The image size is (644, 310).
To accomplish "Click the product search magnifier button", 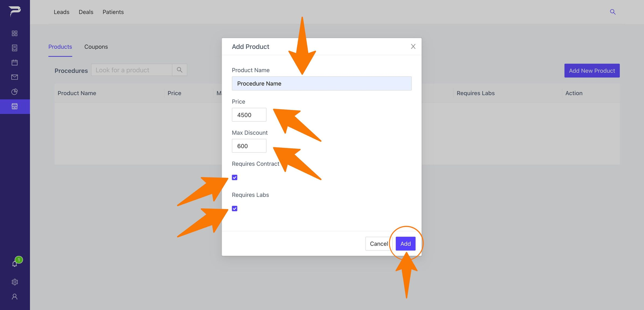I will click(x=179, y=70).
